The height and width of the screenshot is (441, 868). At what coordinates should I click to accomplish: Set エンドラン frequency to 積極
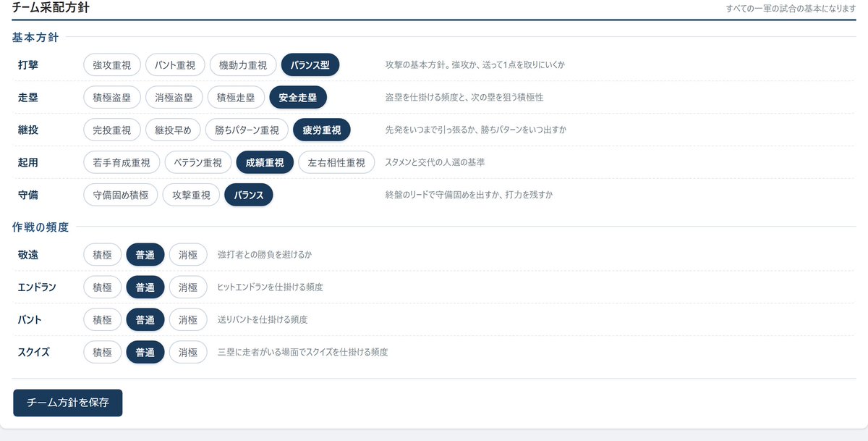point(103,287)
